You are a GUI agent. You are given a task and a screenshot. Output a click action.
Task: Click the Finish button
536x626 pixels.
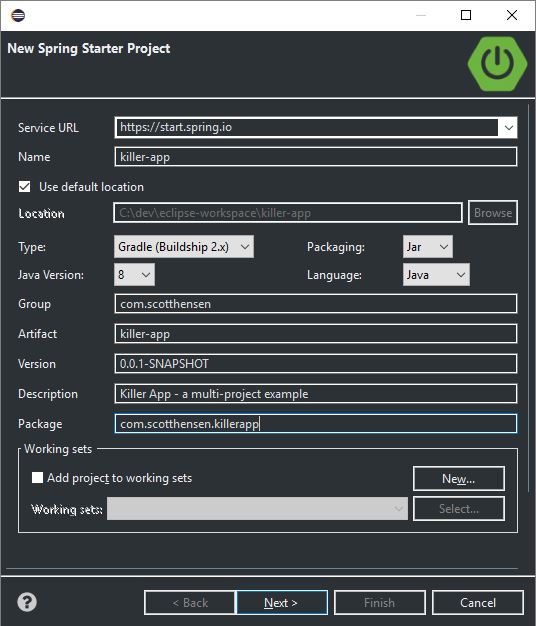point(380,602)
